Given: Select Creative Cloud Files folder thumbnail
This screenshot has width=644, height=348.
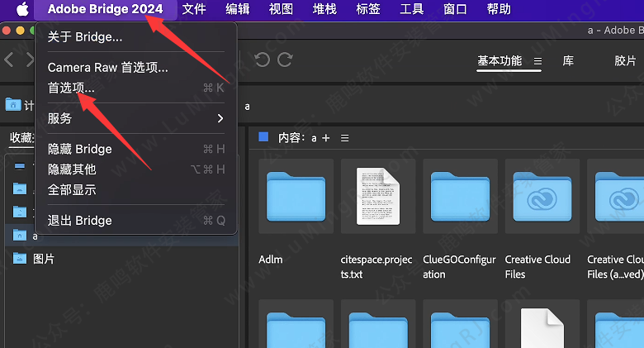Looking at the screenshot, I should point(542,197).
